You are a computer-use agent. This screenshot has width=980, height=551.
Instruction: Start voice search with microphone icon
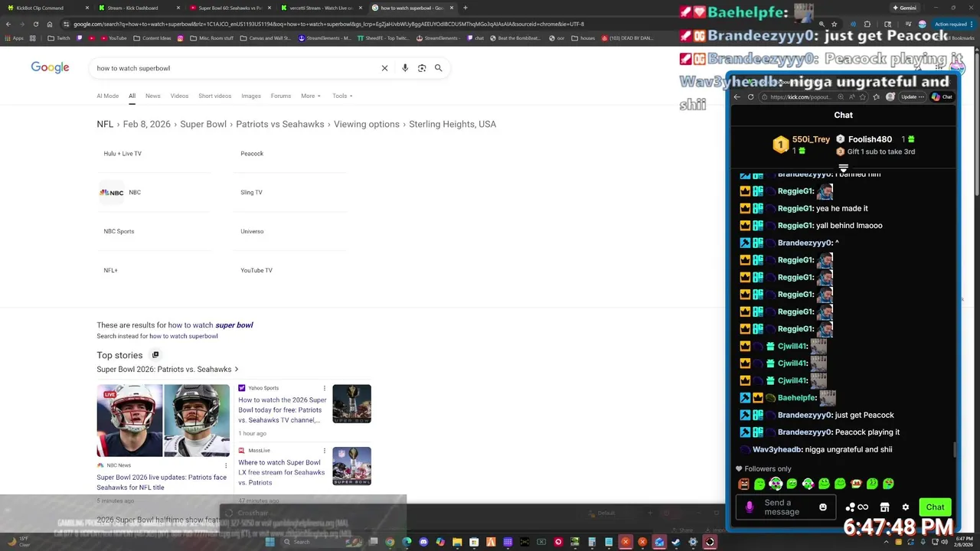[x=405, y=68]
